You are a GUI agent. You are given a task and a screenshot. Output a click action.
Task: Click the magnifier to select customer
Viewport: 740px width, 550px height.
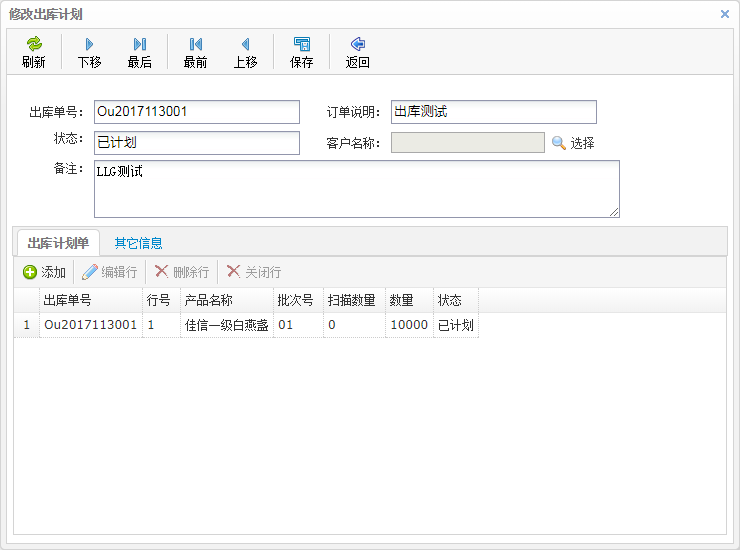559,143
